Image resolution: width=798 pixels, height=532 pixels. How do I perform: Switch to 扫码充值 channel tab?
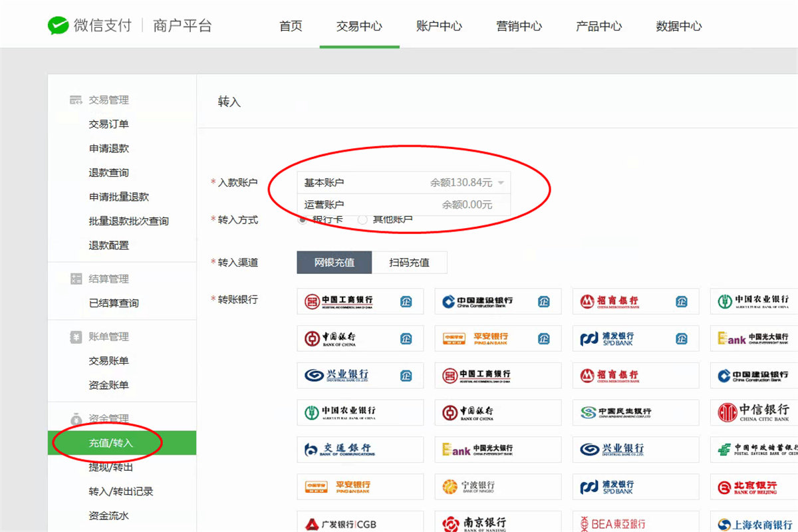point(409,263)
